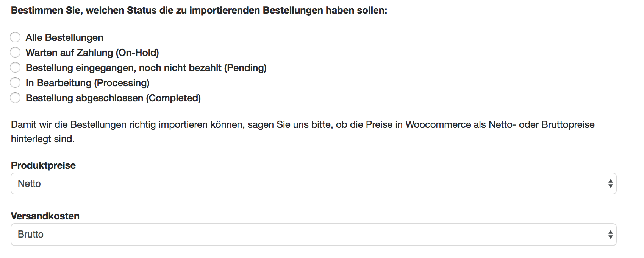This screenshot has height=258, width=644.
Task: Click the 'In Bearbeitung (Processing)' label text
Action: click(88, 83)
